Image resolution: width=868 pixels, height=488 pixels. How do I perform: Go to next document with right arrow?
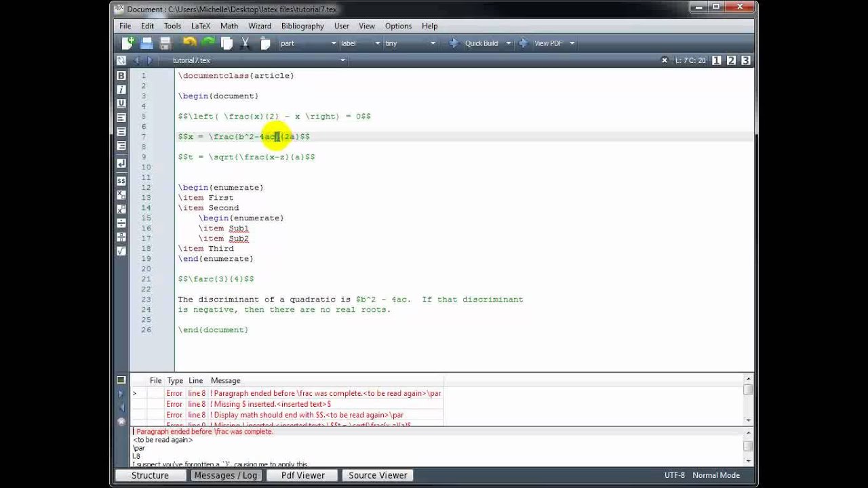tap(150, 60)
